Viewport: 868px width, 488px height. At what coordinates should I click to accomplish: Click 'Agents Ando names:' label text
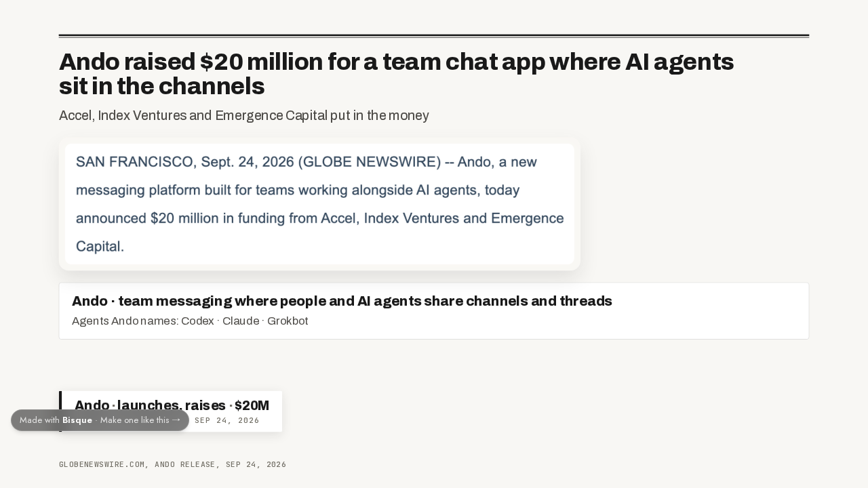pos(125,321)
